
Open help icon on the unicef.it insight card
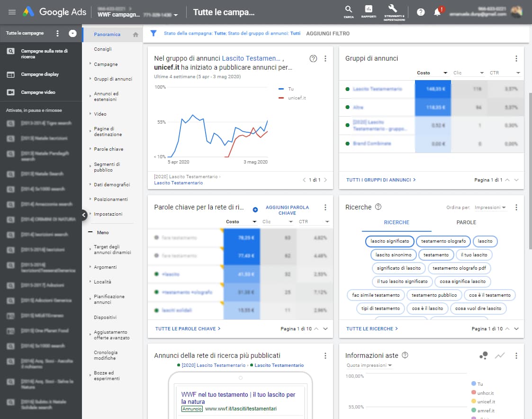313,59
